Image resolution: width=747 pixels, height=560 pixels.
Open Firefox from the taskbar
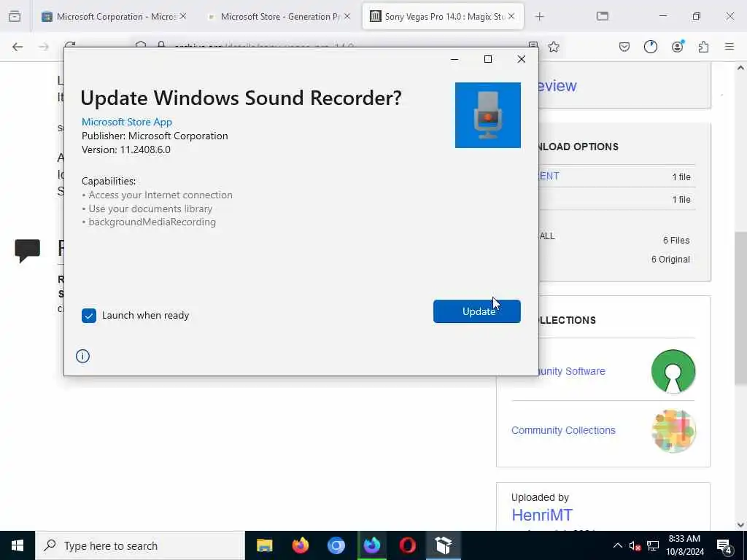(300, 545)
